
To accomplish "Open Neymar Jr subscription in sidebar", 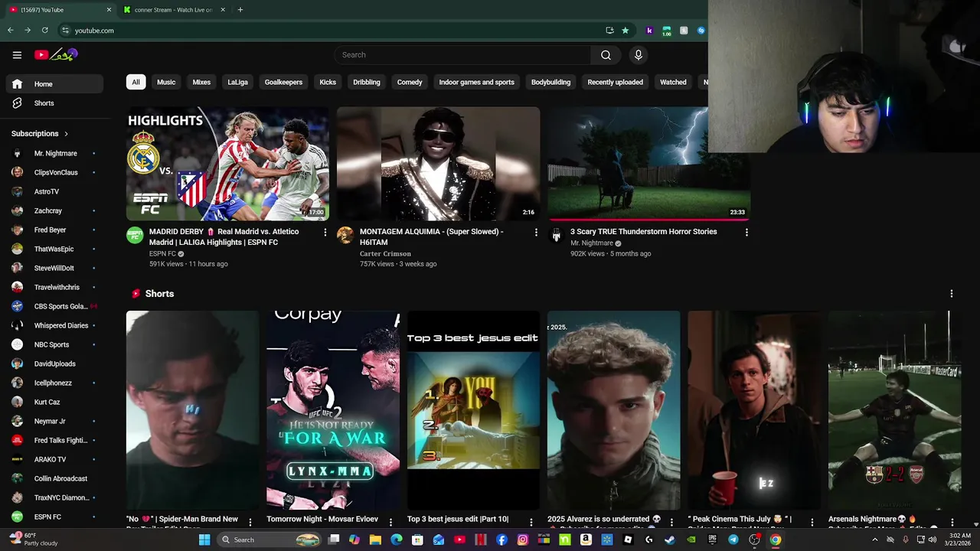I will [x=54, y=421].
